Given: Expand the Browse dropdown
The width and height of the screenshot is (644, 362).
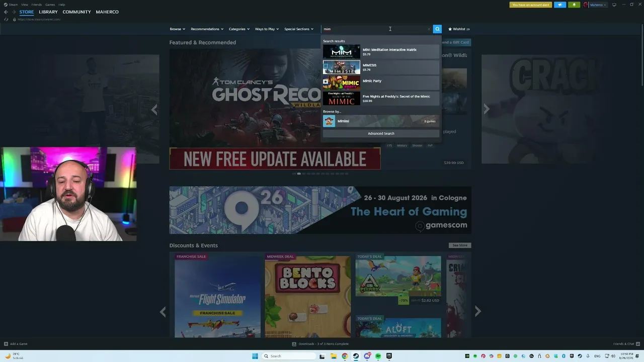Looking at the screenshot, I should pos(178,29).
